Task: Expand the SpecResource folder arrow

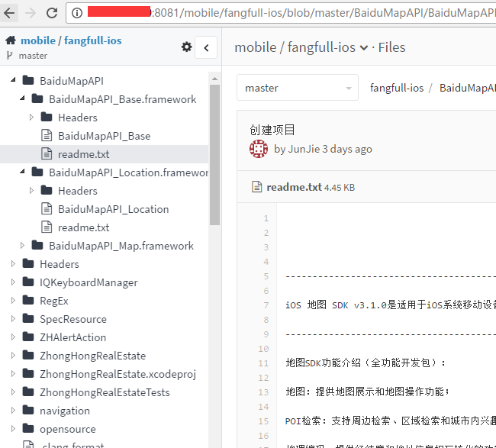Action: pos(13,318)
